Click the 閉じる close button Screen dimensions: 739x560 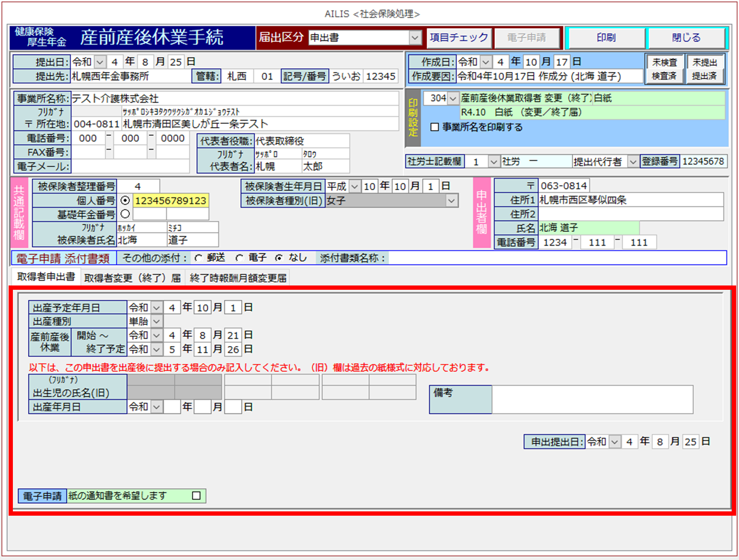click(686, 38)
